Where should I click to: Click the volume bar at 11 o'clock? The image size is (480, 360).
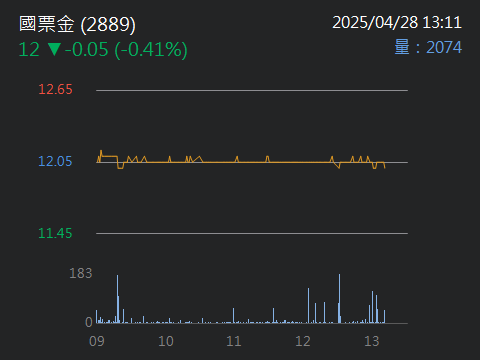pyautogui.click(x=233, y=316)
